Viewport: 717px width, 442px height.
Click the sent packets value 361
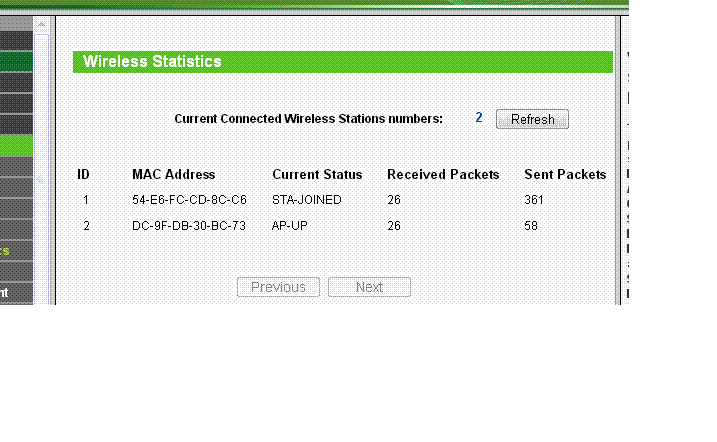[534, 200]
